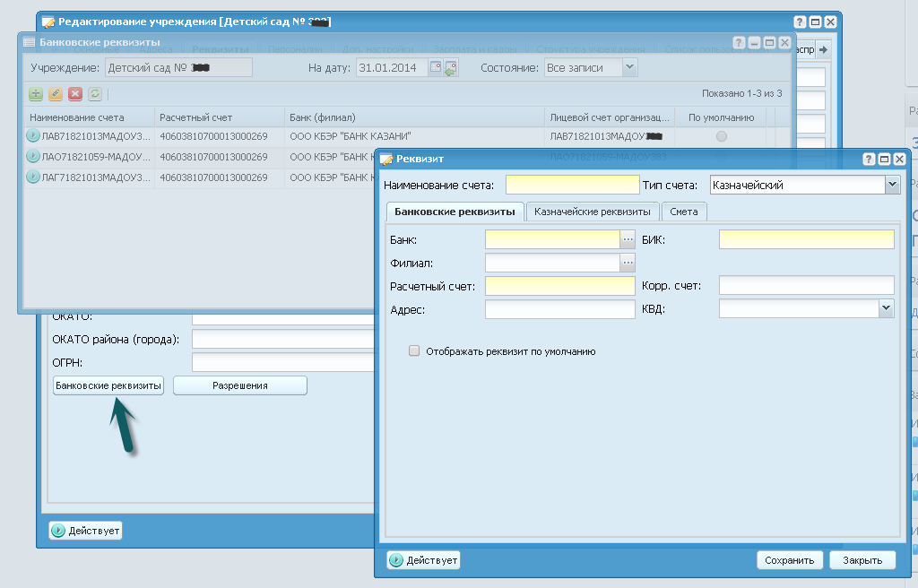
Task: Expand the КВД dropdown list
Action: (x=886, y=308)
